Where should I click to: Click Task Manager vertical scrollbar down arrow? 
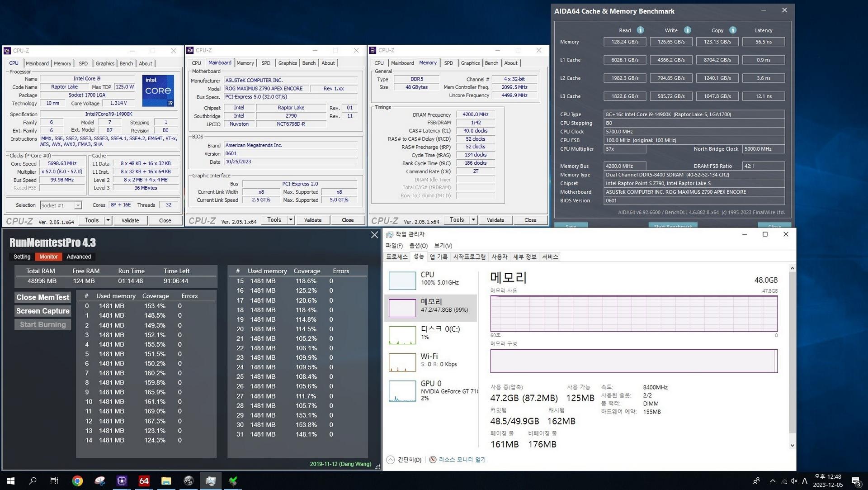[792, 446]
